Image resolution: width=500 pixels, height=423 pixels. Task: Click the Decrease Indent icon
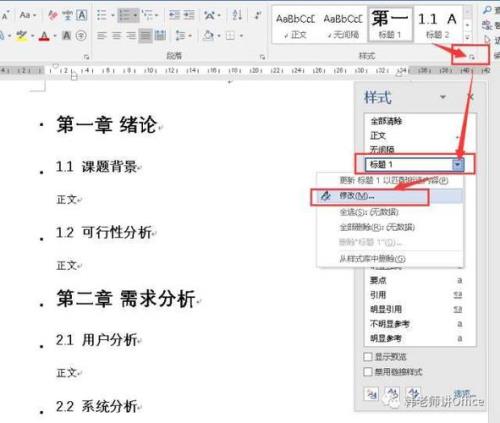pyautogui.click(x=174, y=15)
